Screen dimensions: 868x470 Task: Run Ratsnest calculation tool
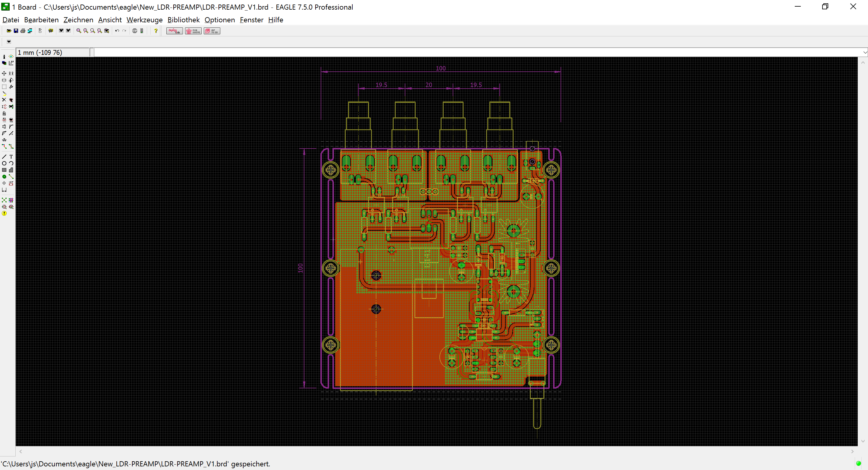click(x=4, y=200)
